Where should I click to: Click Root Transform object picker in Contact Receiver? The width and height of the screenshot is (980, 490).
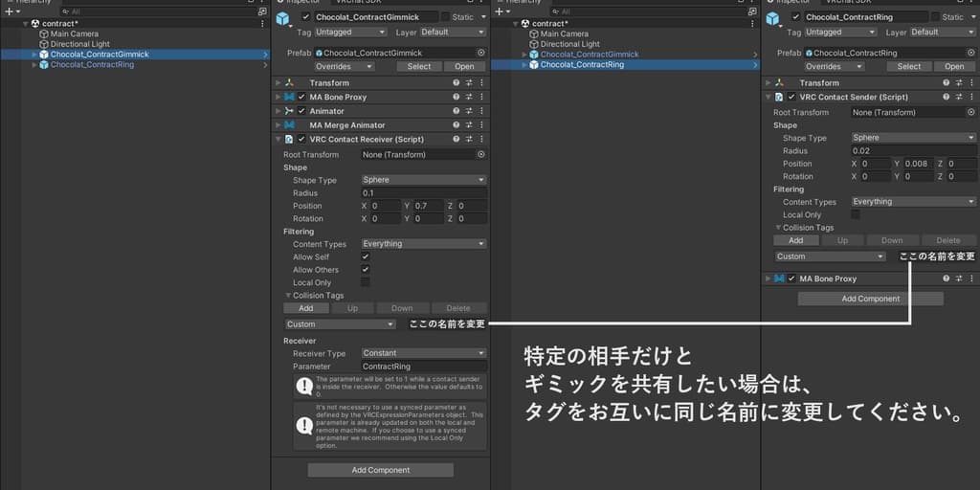click(x=481, y=154)
